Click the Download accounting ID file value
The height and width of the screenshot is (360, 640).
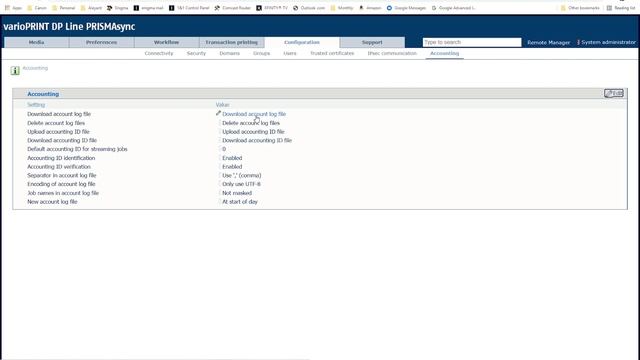[x=257, y=140]
